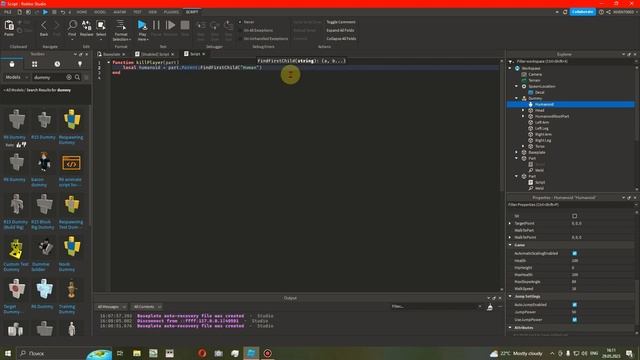Select the Never break-on-errors option

pos(246,22)
